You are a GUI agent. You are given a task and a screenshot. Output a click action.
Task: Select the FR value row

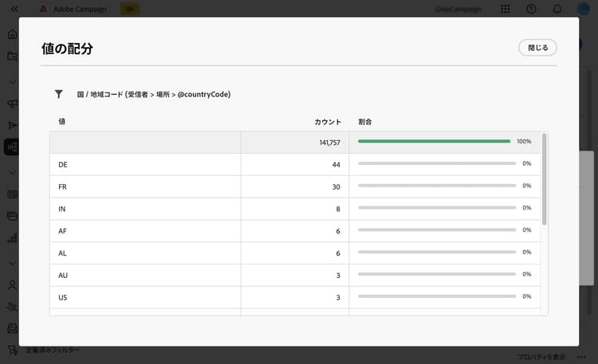click(x=295, y=186)
